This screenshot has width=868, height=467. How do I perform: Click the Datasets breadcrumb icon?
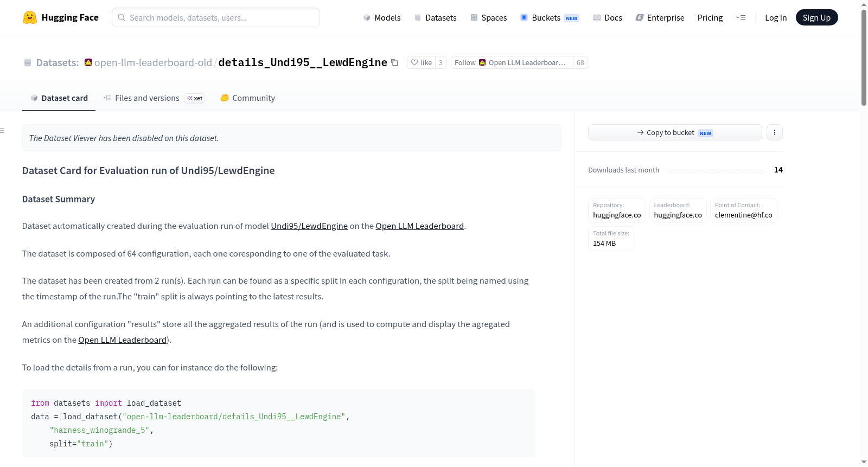pyautogui.click(x=28, y=63)
